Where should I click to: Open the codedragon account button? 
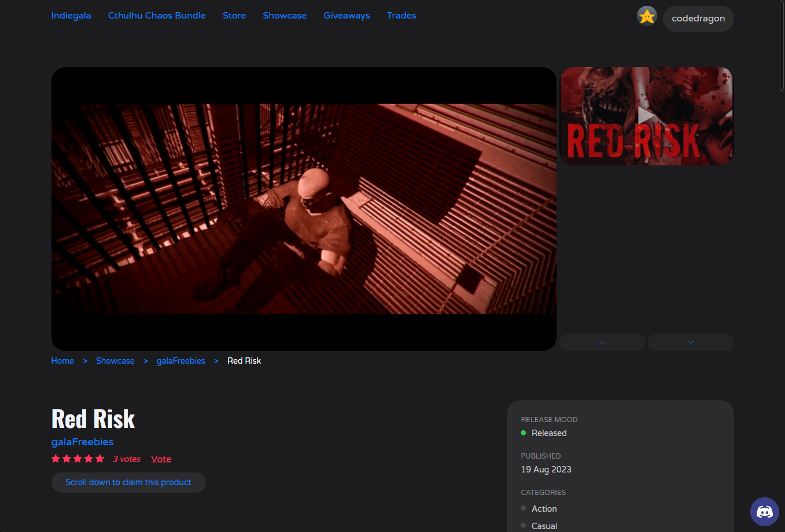pyautogui.click(x=698, y=19)
